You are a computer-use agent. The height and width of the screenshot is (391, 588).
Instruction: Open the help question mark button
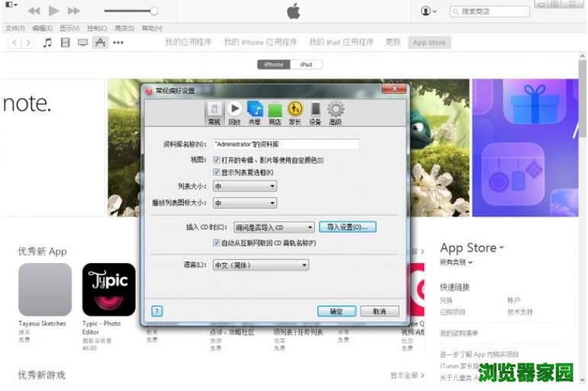[157, 311]
